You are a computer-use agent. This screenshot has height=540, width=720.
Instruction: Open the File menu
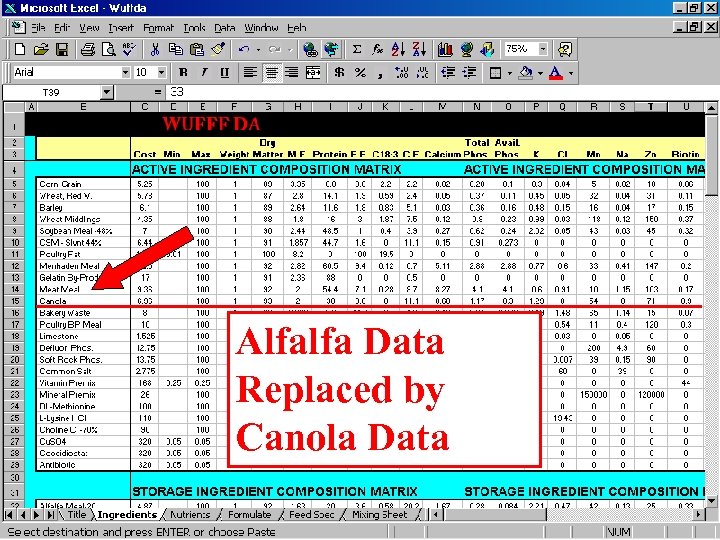pos(38,28)
